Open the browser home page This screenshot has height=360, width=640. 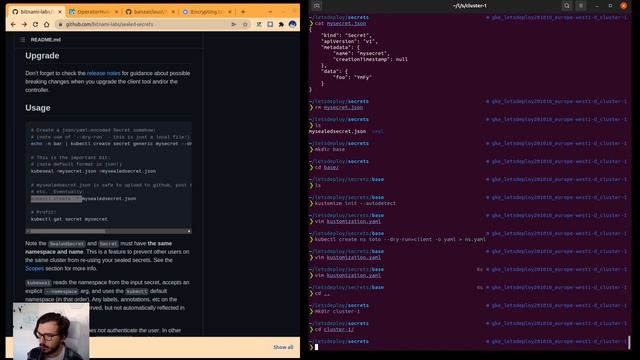(47, 24)
